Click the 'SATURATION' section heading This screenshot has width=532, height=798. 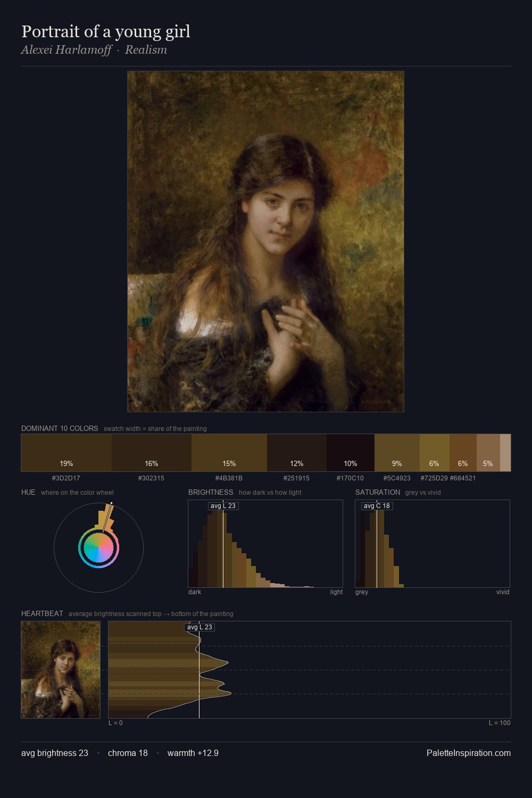click(x=378, y=492)
